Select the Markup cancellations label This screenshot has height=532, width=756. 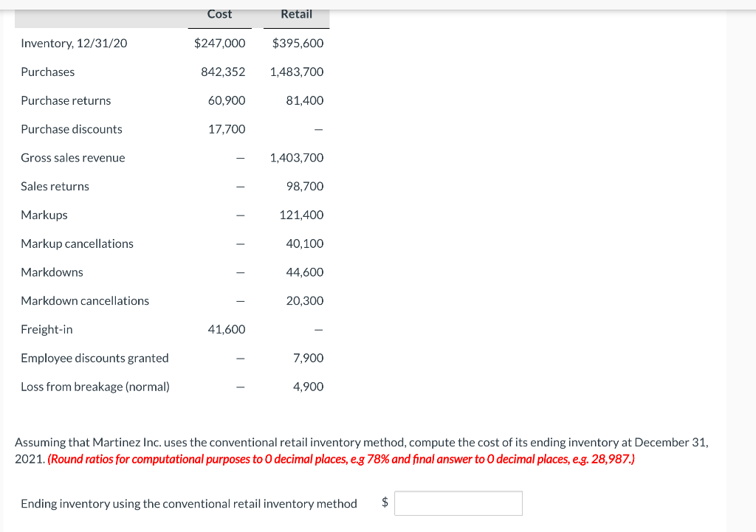point(77,243)
